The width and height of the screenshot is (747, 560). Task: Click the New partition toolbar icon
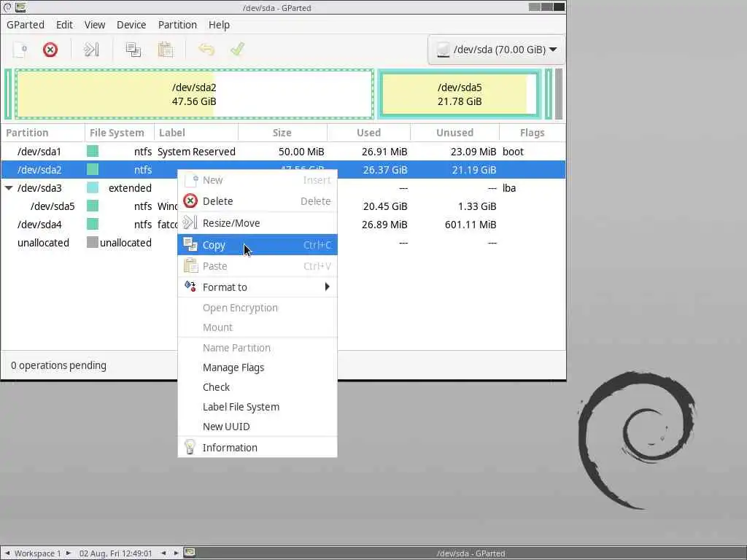[20, 50]
